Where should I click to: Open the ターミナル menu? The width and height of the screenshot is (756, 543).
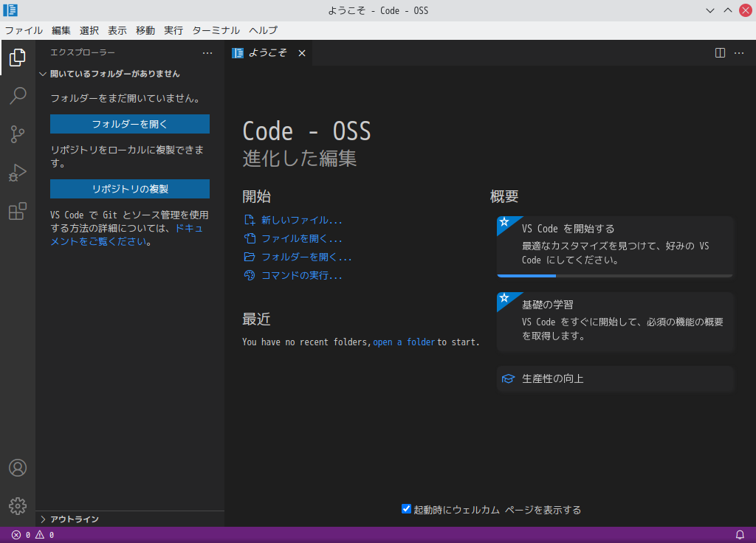coord(216,30)
